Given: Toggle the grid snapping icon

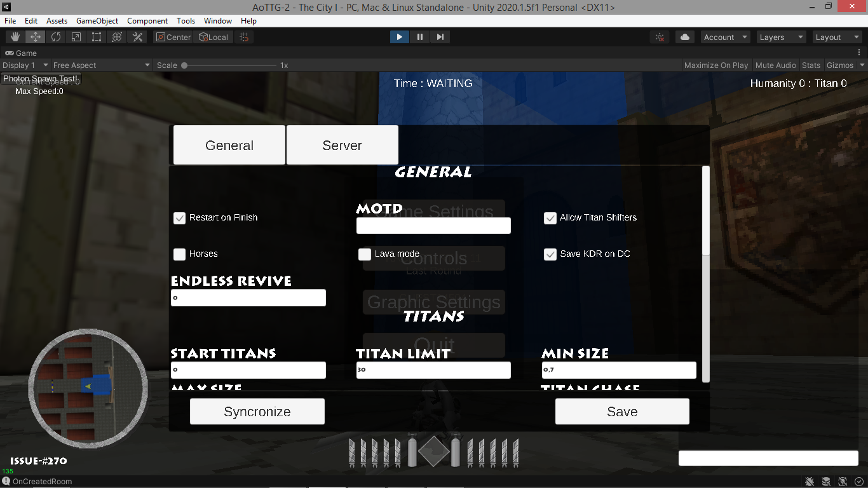Looking at the screenshot, I should click(243, 37).
